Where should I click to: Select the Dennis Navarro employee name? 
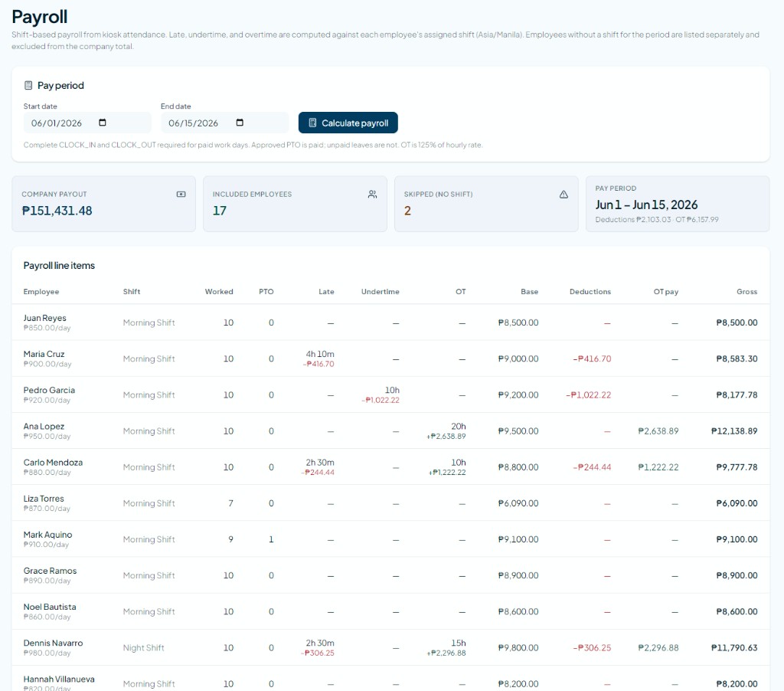click(53, 643)
